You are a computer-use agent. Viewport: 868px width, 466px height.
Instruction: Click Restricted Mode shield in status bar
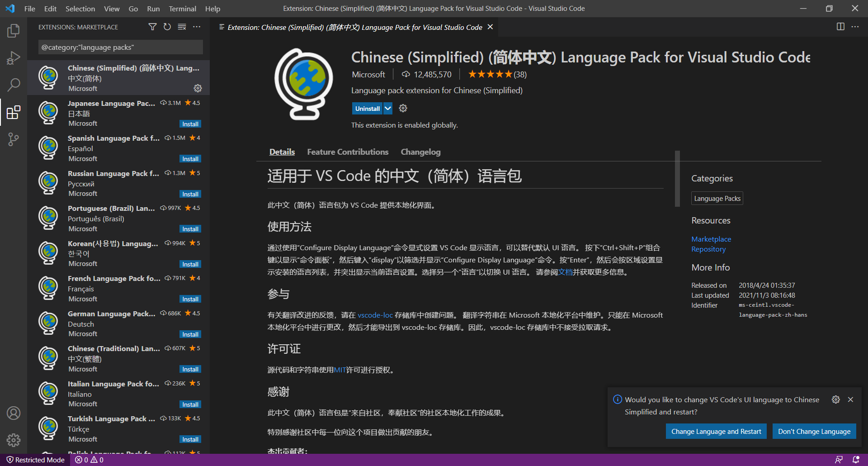(x=35, y=460)
